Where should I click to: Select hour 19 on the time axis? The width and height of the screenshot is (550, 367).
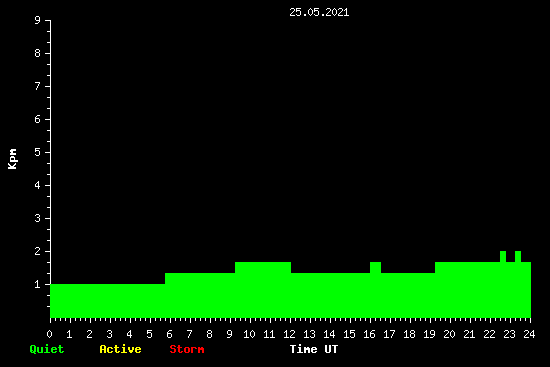tap(429, 334)
